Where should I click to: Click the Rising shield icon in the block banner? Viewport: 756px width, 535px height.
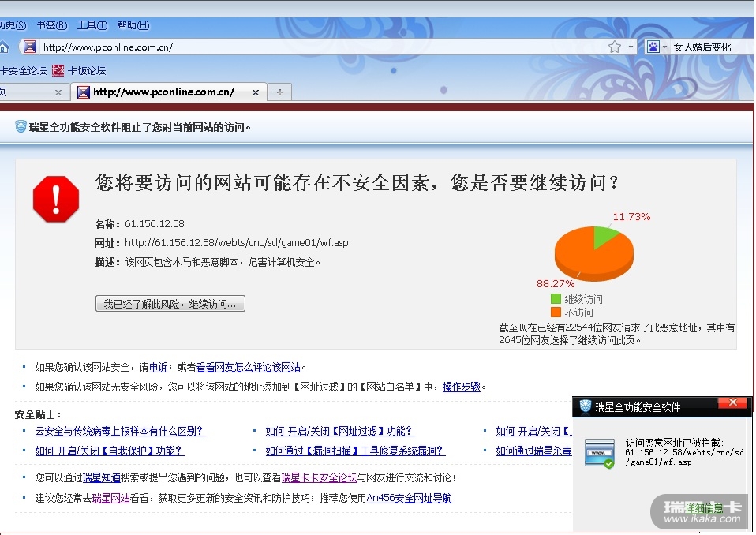pos(21,126)
